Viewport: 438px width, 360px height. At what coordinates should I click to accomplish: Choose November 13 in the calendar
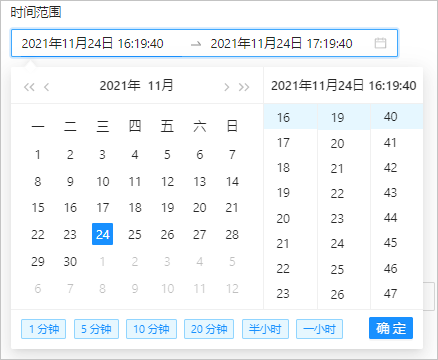[x=200, y=182]
